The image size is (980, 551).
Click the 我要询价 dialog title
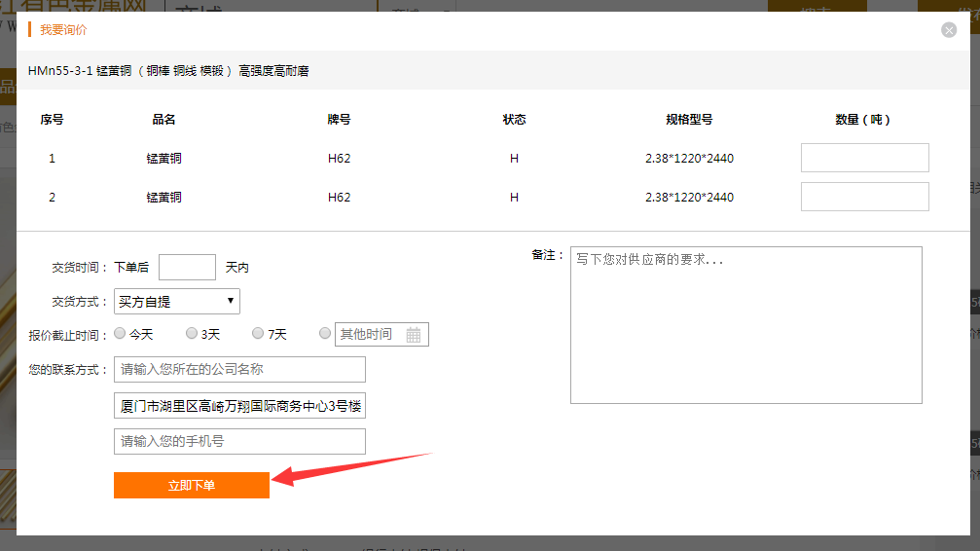63,30
